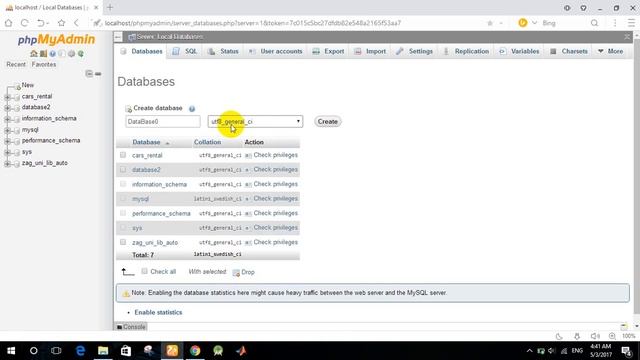This screenshot has height=360, width=640.
Task: Click browser home button
Action: (9, 23)
